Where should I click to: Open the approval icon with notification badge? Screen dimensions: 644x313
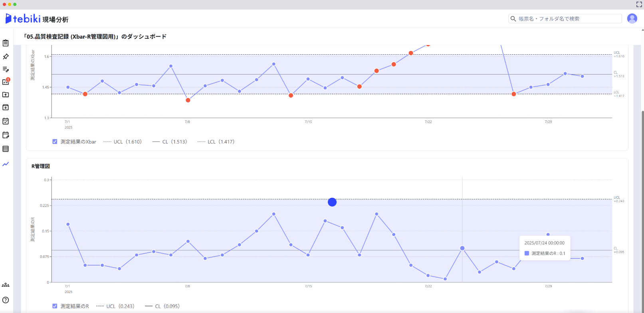[x=6, y=82]
